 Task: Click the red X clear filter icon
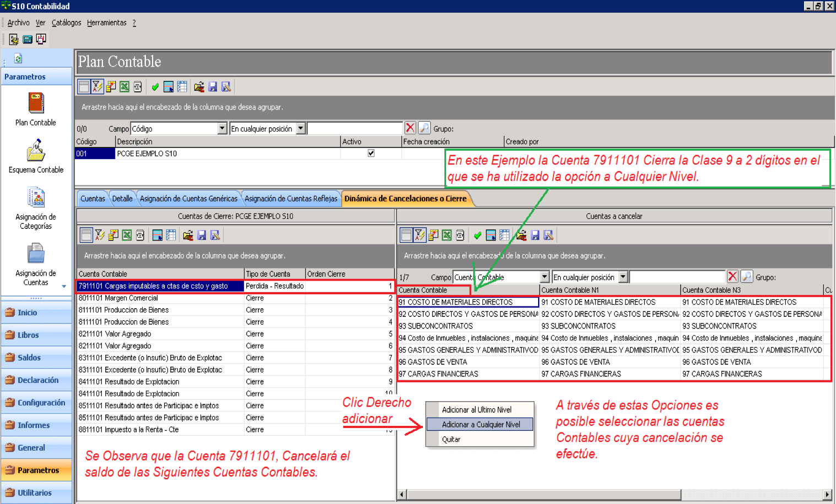pos(410,128)
